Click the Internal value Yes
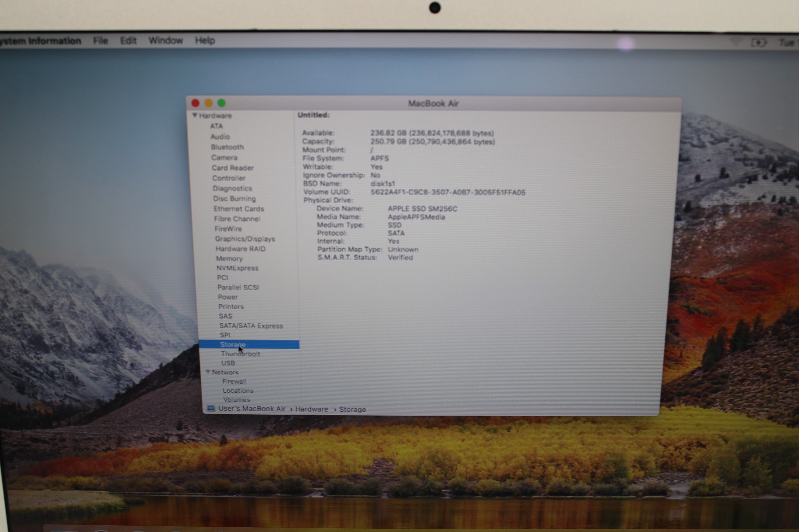 point(394,241)
